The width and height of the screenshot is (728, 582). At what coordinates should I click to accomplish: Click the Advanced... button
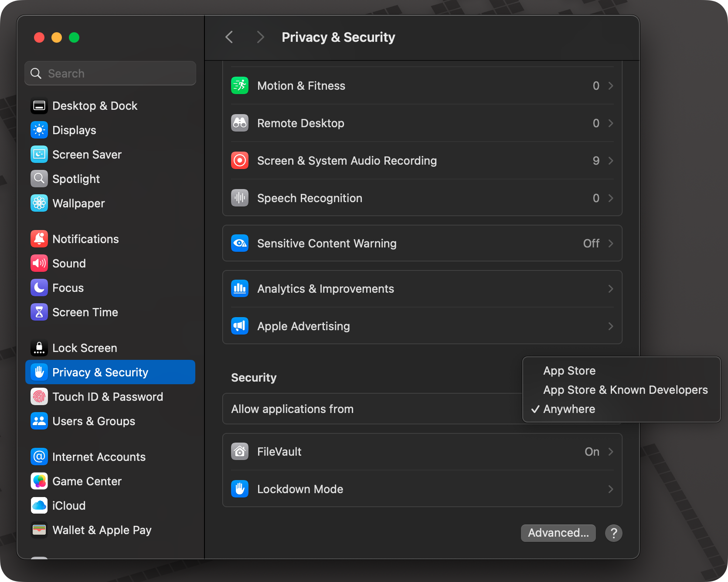click(558, 533)
